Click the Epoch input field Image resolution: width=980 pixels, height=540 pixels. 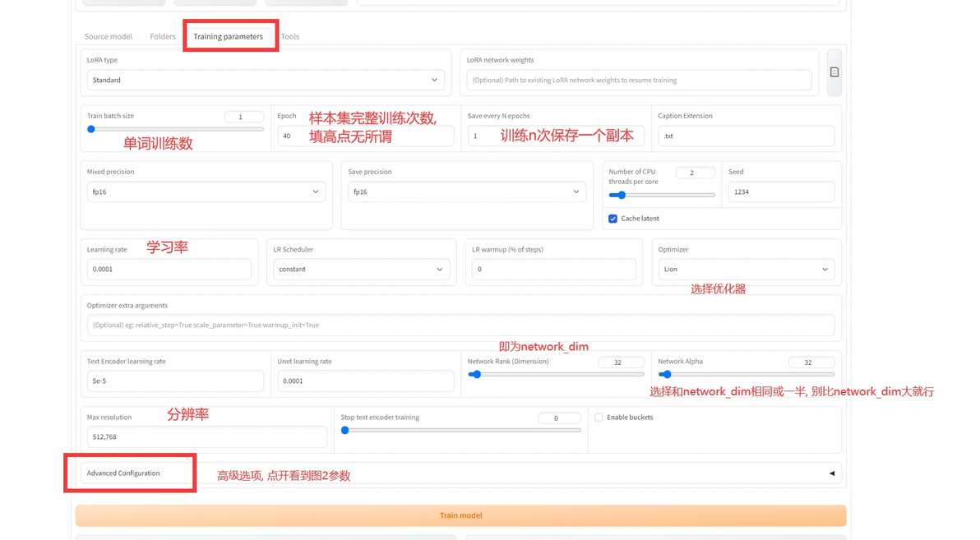[x=366, y=136]
